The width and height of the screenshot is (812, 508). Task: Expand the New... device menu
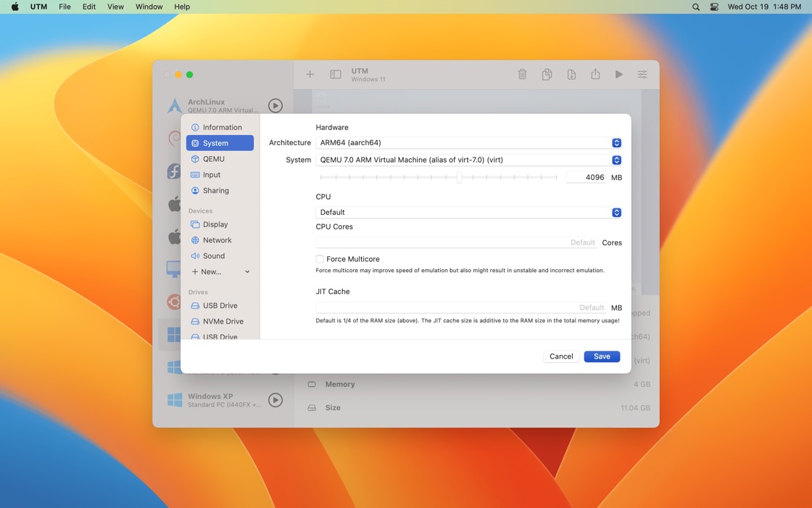click(x=220, y=271)
